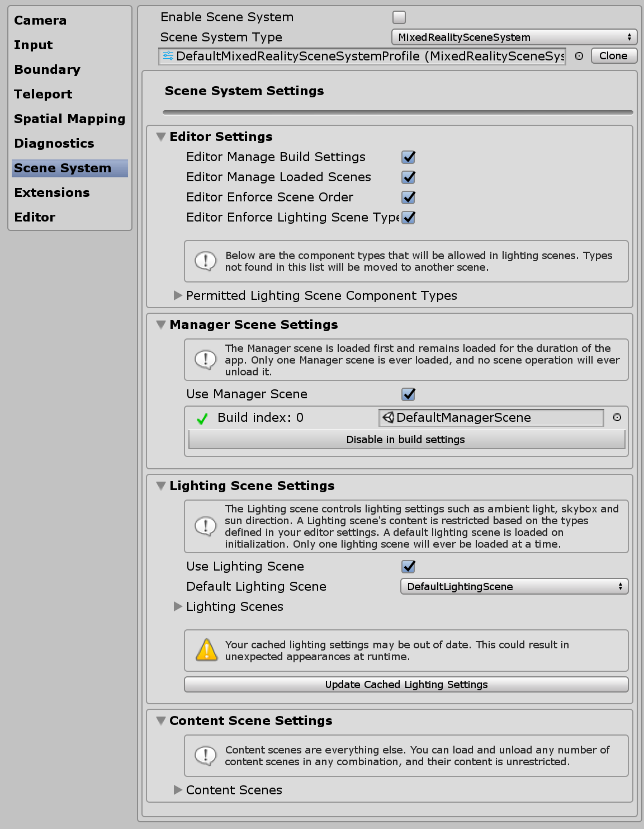The height and width of the screenshot is (829, 644).
Task: Enable the Scene System checkbox
Action: tap(399, 17)
